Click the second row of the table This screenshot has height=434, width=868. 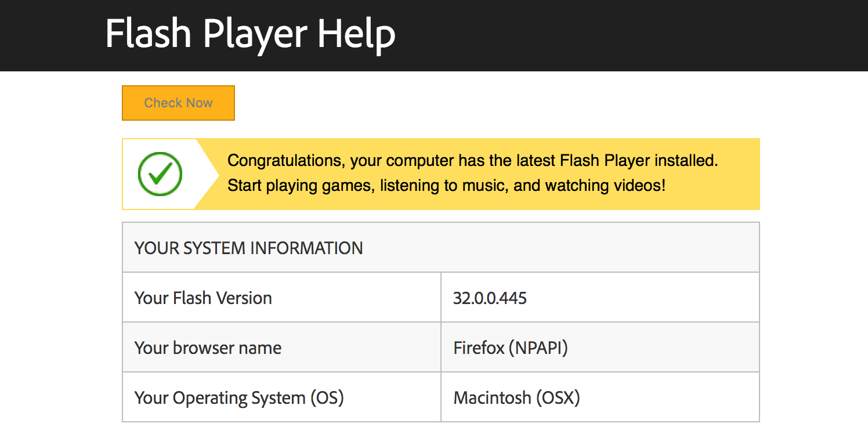click(x=441, y=347)
